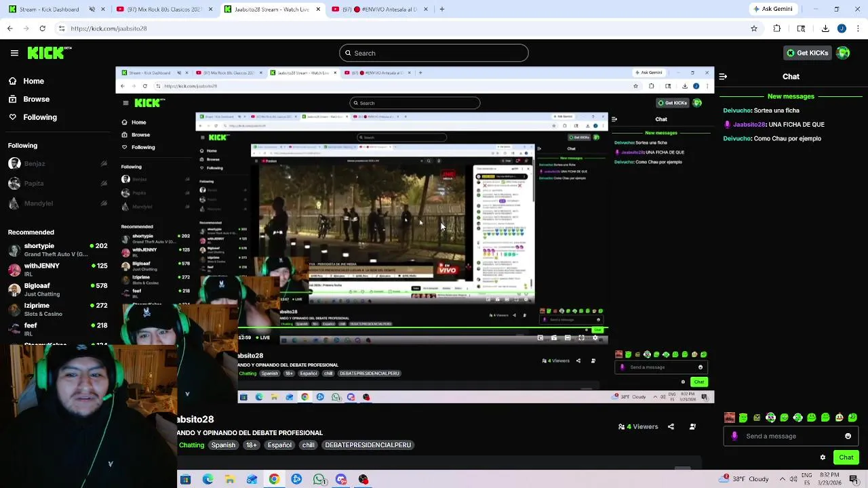868x488 pixels.
Task: Open chat settings with the gear icon
Action: click(x=823, y=457)
